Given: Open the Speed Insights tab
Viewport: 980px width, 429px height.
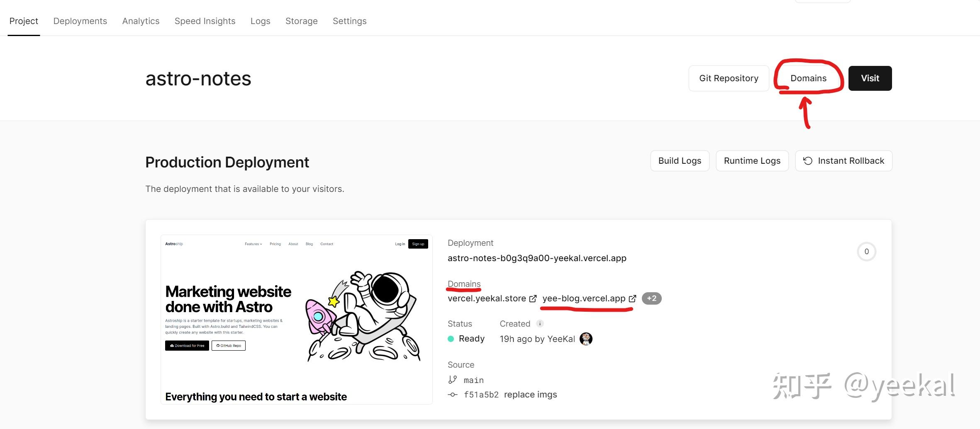Looking at the screenshot, I should (x=205, y=21).
